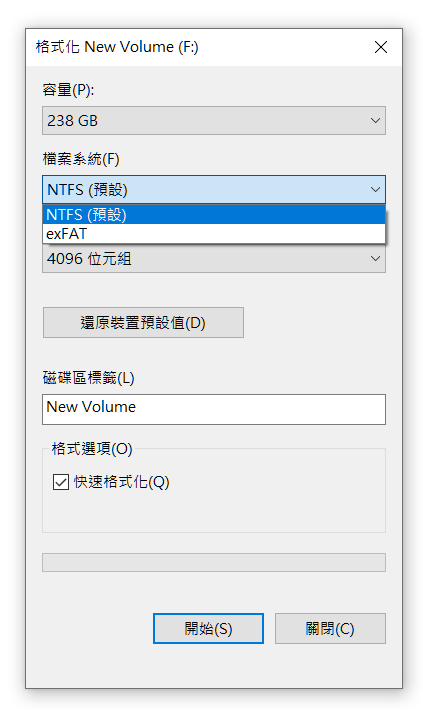Toggle quick format via the 快速格式化(Q) label

click(x=121, y=482)
